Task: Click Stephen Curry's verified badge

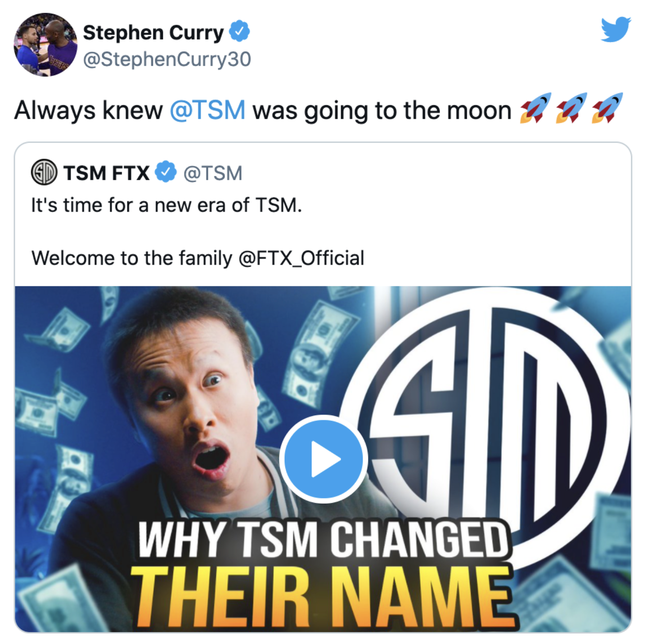Action: click(239, 31)
